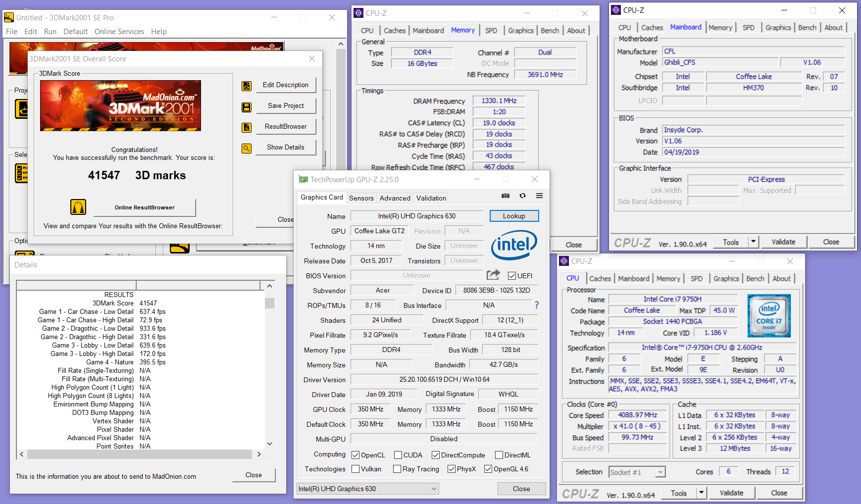
Task: Toggle the OpenGL 4.6 checkbox
Action: [x=488, y=469]
